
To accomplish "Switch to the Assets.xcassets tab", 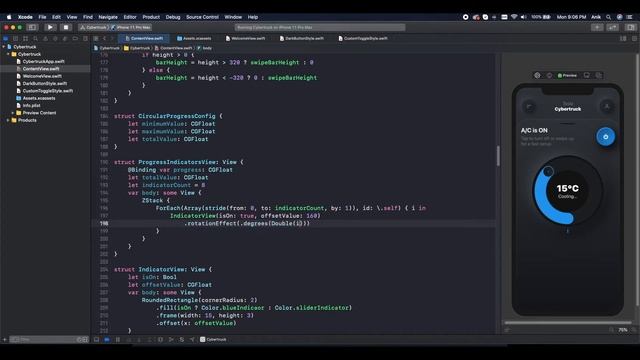I will click(x=194, y=38).
